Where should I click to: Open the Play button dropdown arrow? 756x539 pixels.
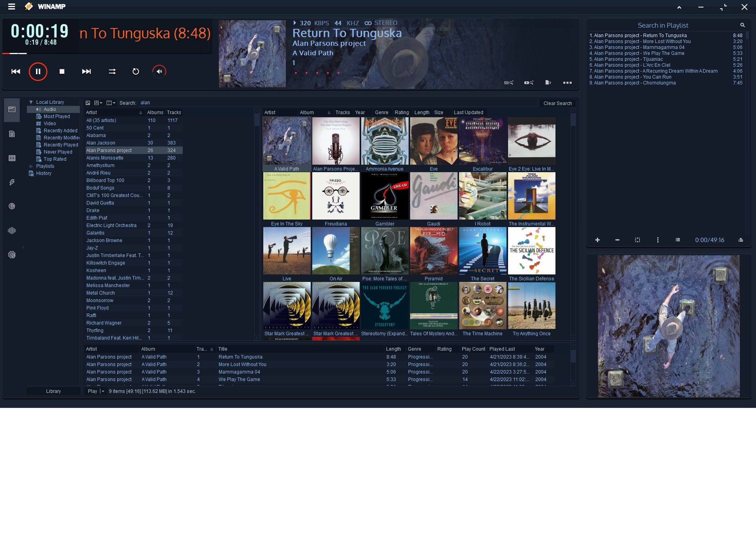click(103, 391)
